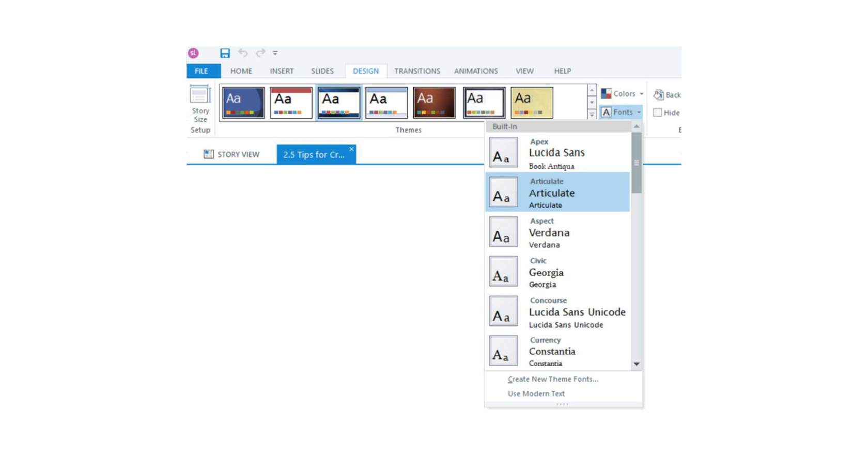This screenshot has width=868, height=473.
Task: Apply the white theme with red top bar
Action: [x=291, y=103]
